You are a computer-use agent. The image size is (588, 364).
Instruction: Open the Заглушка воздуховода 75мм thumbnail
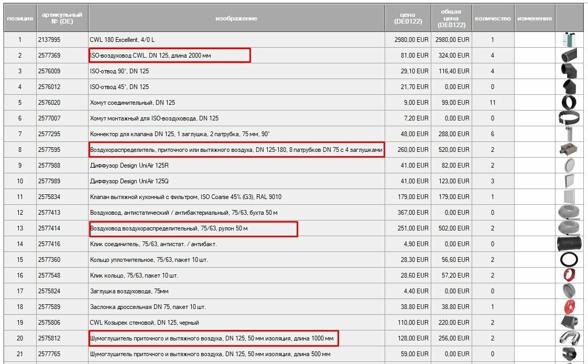[569, 291]
